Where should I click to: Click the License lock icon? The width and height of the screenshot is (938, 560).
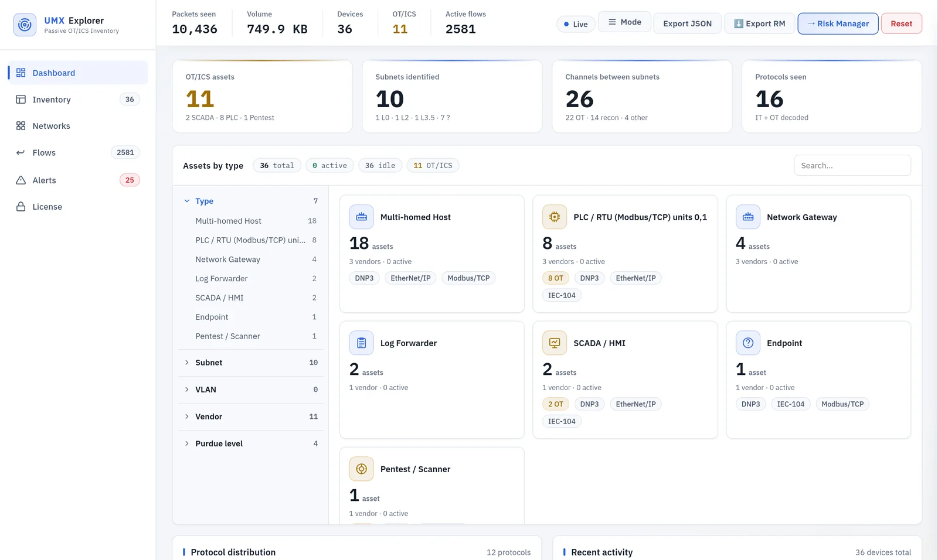(21, 207)
